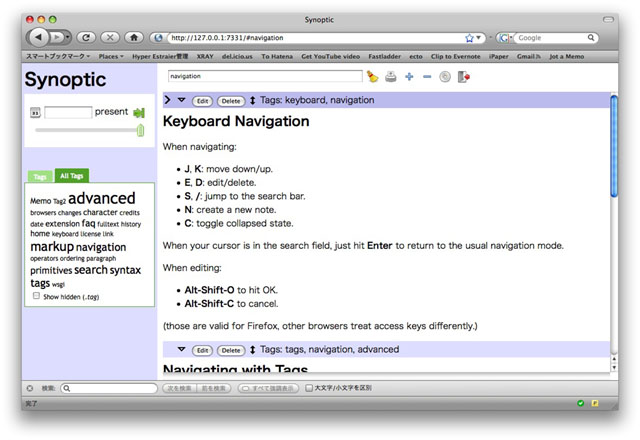The image size is (640, 440).
Task: Click the browser URL address field
Action: point(316,38)
